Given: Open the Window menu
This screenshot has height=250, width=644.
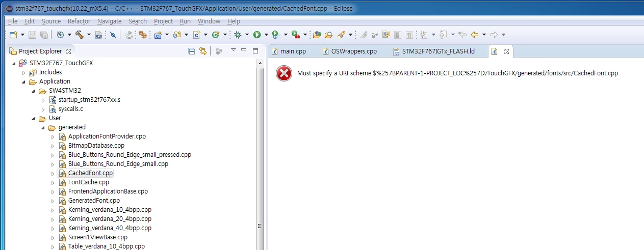Looking at the screenshot, I should pyautogui.click(x=209, y=21).
